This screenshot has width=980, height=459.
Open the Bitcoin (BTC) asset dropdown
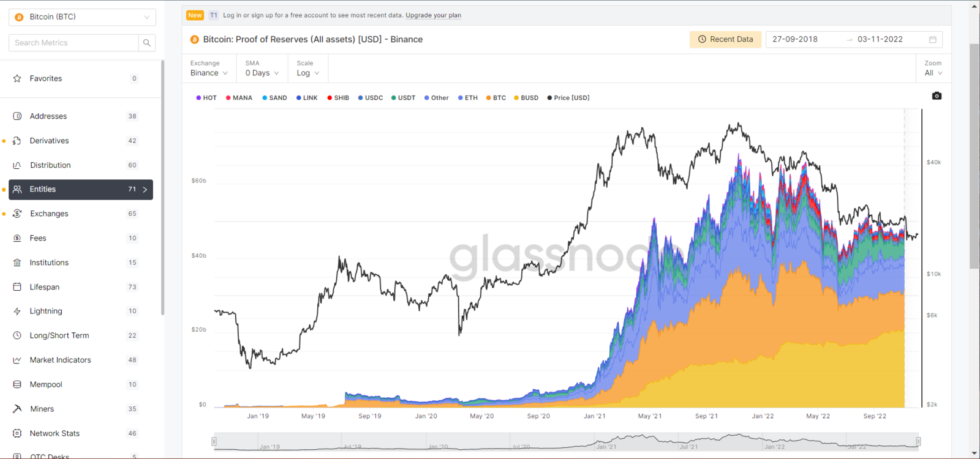82,17
